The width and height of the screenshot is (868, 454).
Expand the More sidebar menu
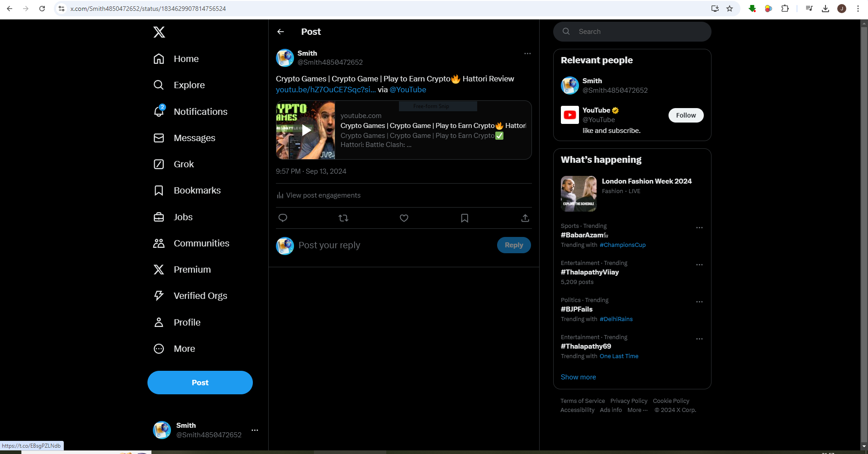pyautogui.click(x=174, y=349)
